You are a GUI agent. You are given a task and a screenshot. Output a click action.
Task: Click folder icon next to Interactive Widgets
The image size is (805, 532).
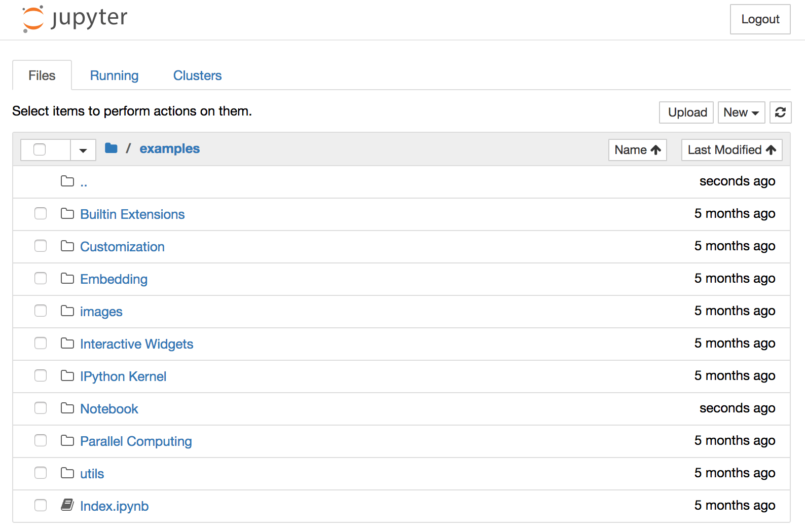coord(67,343)
